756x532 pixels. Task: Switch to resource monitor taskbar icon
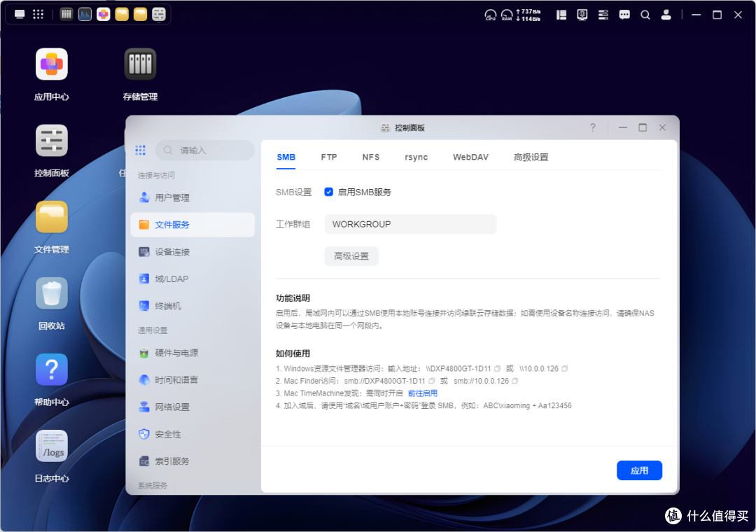tap(85, 15)
